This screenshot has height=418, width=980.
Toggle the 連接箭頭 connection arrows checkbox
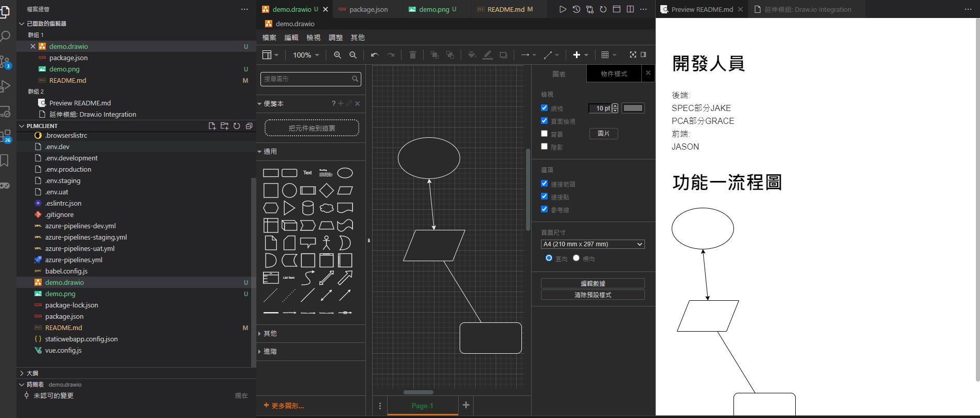pyautogui.click(x=544, y=184)
